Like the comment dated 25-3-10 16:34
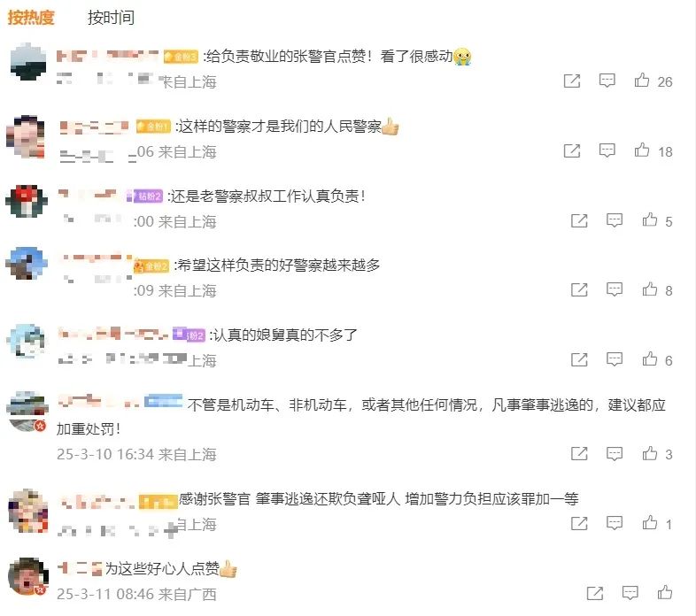Image resolution: width=696 pixels, height=616 pixels. click(x=650, y=453)
